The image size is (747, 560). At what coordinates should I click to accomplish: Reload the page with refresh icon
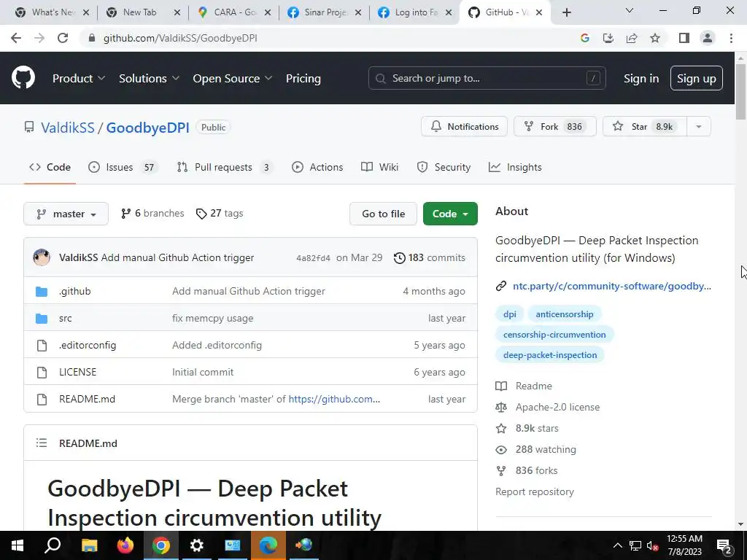coord(63,38)
